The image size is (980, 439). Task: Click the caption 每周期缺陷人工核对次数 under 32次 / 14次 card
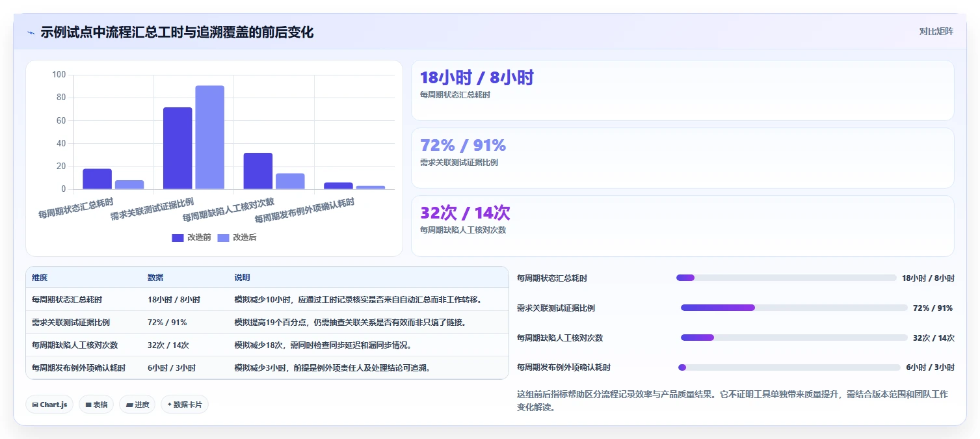point(463,230)
